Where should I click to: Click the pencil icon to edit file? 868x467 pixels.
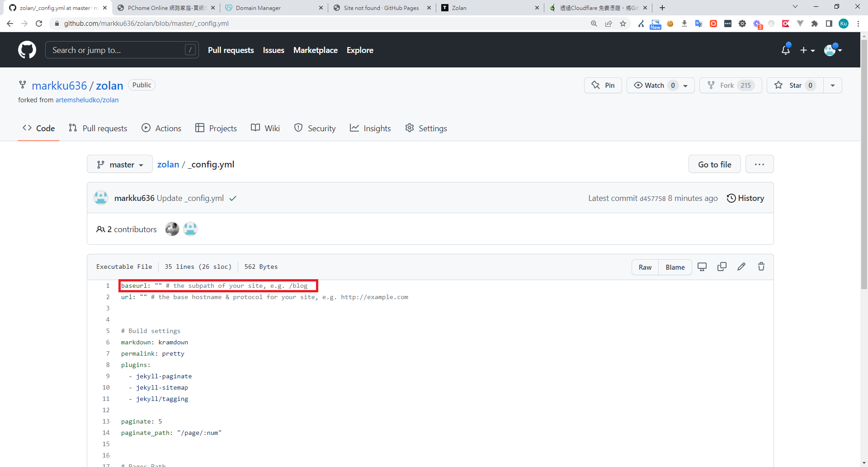pos(741,267)
